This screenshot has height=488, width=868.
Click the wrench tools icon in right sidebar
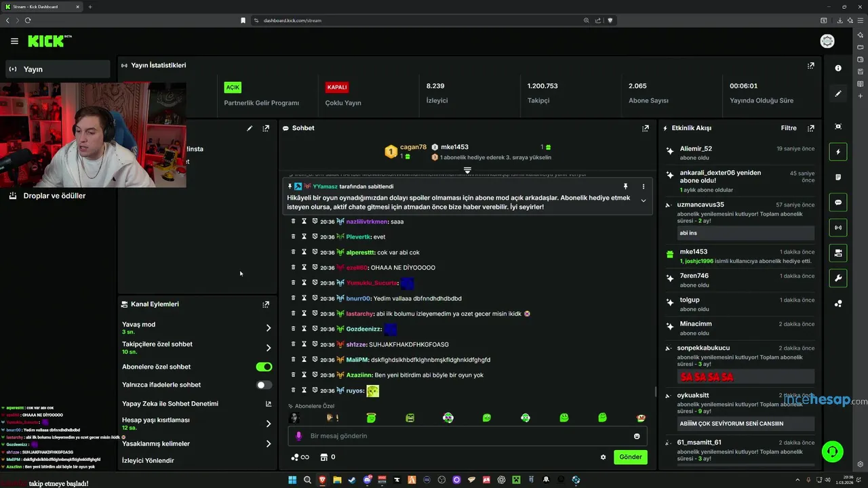click(838, 278)
